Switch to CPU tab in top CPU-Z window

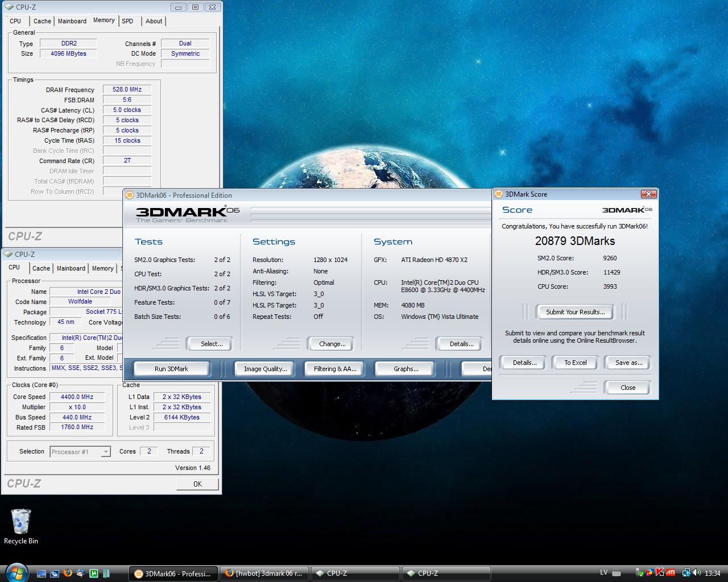pyautogui.click(x=15, y=21)
